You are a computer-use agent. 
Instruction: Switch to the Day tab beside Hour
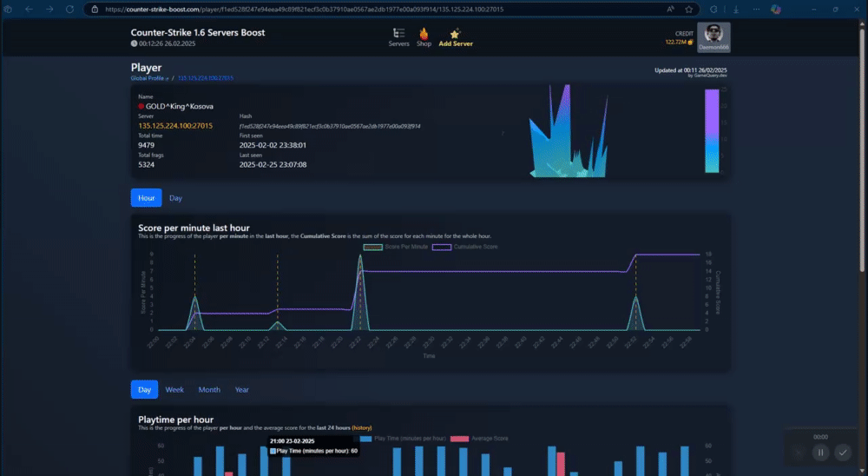[175, 198]
